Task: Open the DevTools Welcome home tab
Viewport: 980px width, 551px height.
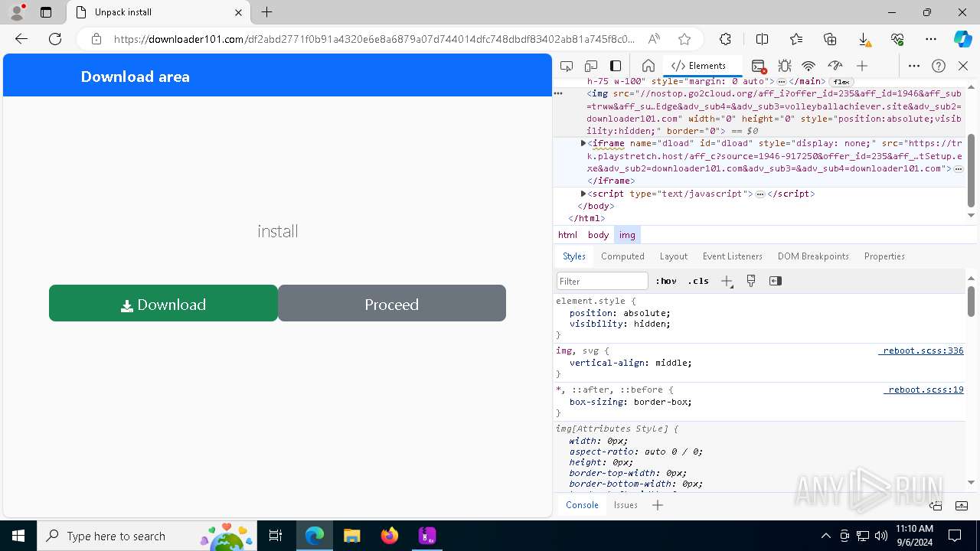Action: [x=648, y=66]
